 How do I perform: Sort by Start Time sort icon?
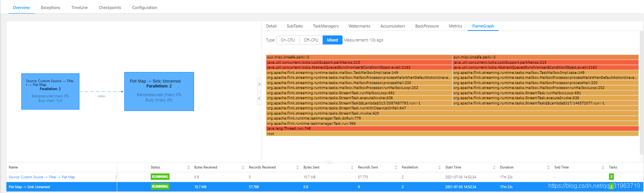[x=494, y=167]
